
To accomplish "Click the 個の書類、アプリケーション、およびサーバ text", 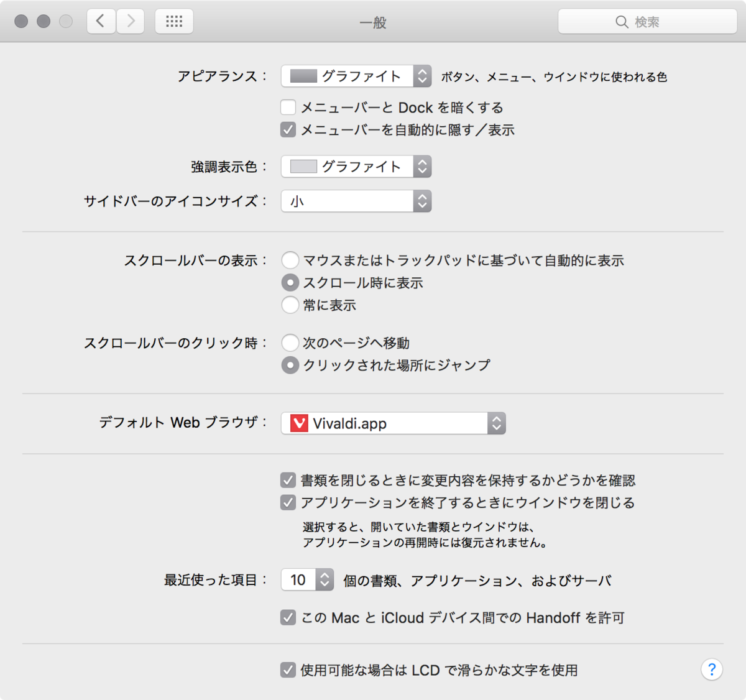I will [x=477, y=581].
